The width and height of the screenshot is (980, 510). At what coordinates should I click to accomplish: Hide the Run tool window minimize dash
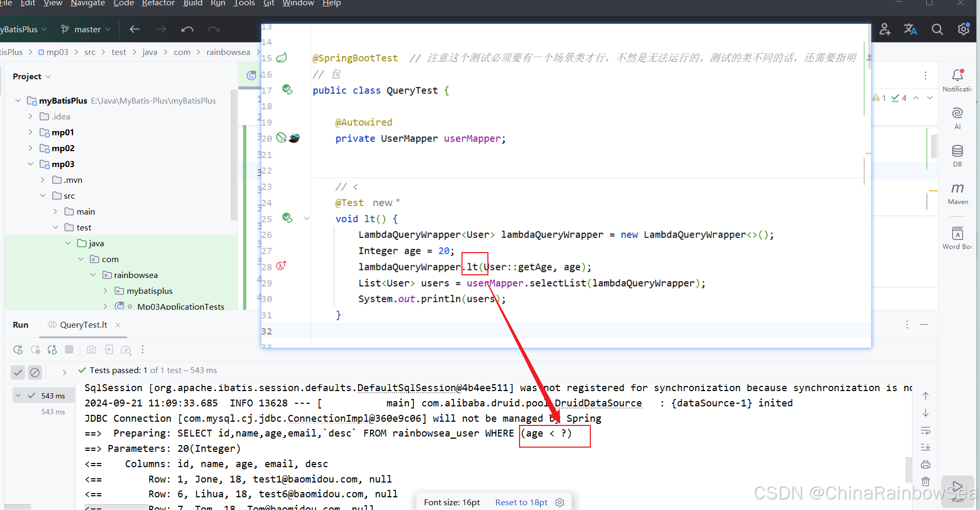pos(924,324)
